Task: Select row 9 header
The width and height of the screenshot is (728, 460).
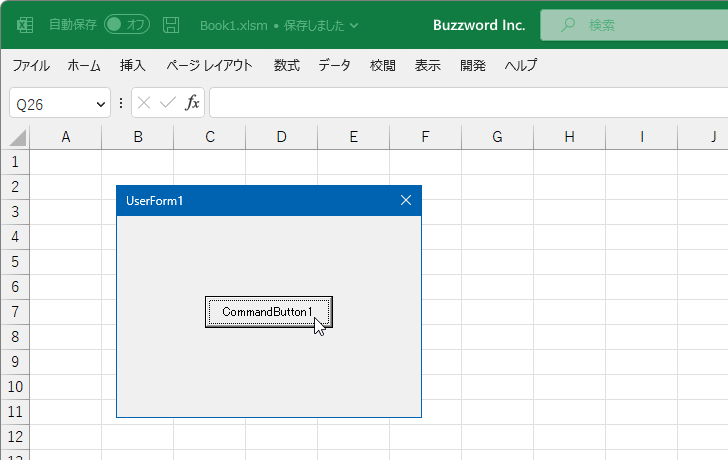Action: (15, 362)
